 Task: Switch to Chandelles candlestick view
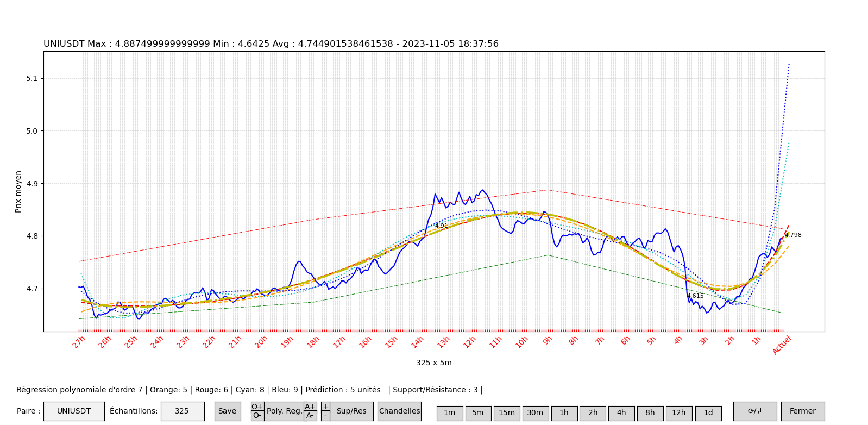pyautogui.click(x=399, y=411)
